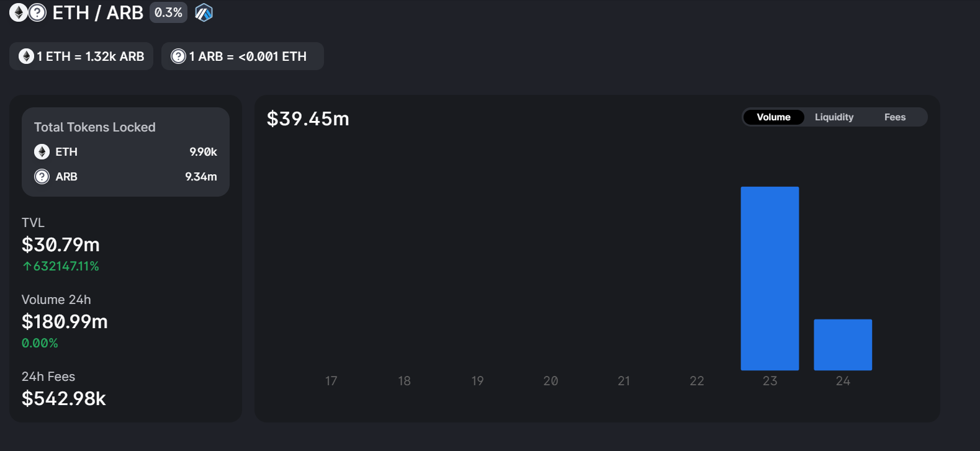980x451 pixels.
Task: Click the ARB question-mark icon in the price pill
Action: [177, 56]
